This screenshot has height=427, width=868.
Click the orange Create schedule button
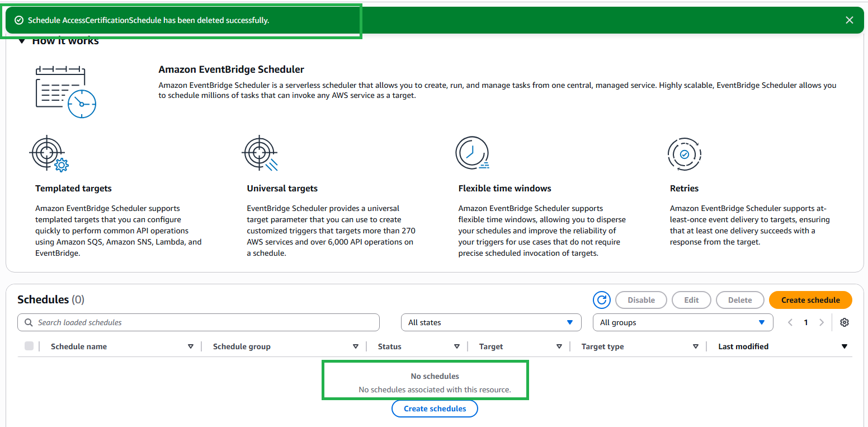click(x=810, y=300)
